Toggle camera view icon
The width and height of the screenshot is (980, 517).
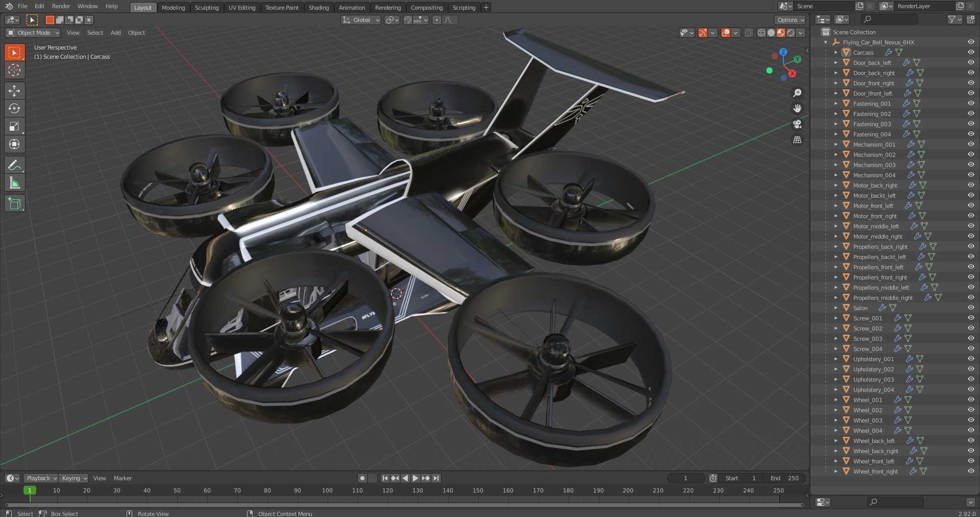coord(797,124)
